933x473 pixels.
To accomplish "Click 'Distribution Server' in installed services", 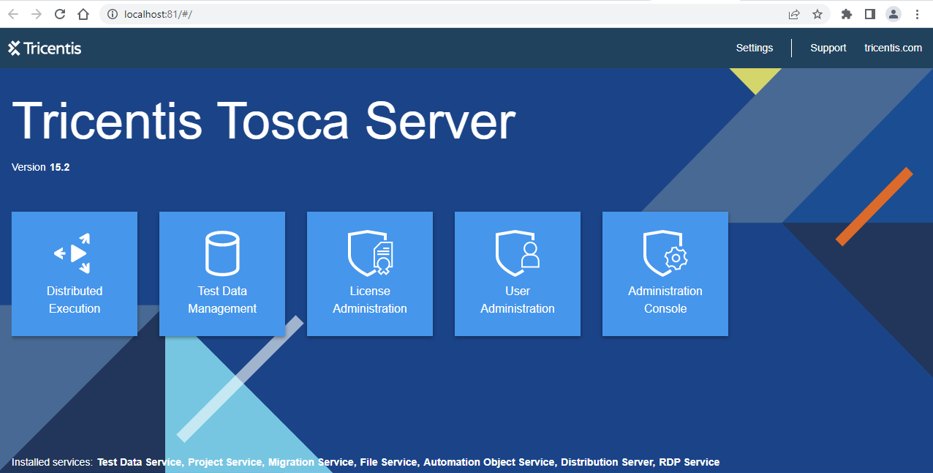I will 608,462.
